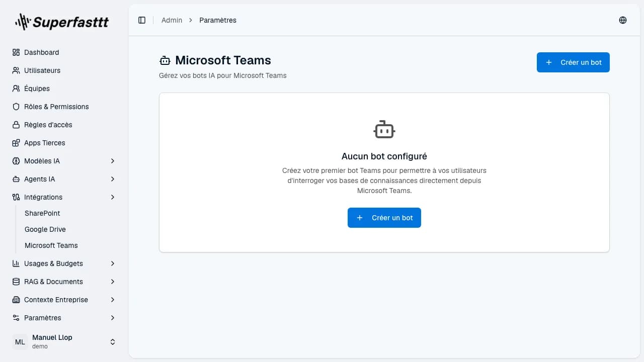644x362 pixels.
Task: Click the Équipes people icon
Action: [16, 88]
